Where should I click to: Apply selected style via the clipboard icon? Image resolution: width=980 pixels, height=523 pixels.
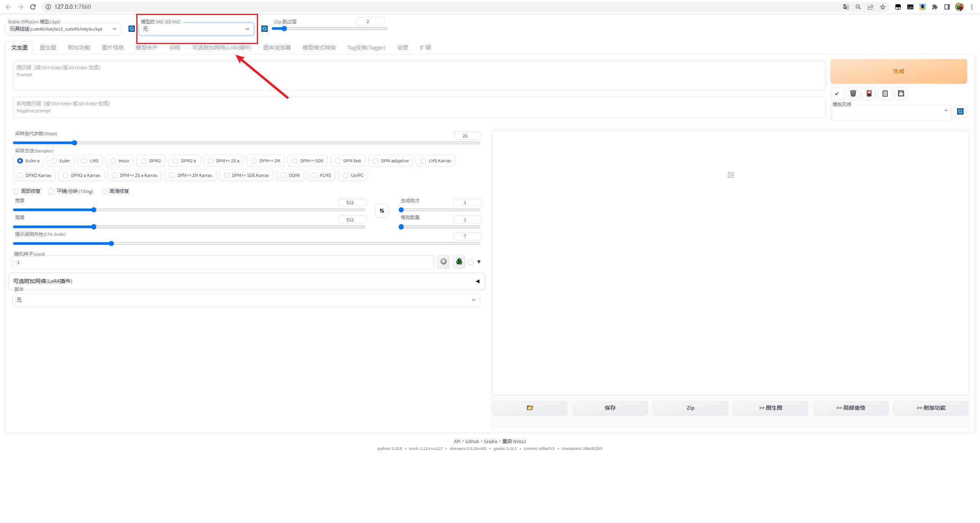tap(885, 94)
